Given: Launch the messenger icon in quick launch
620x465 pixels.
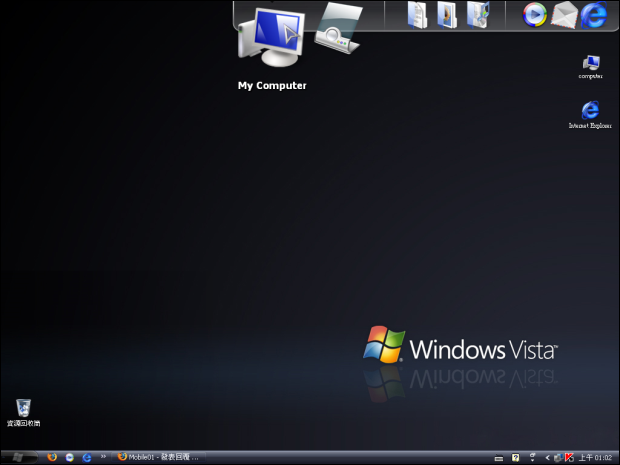Looking at the screenshot, I should coord(70,457).
